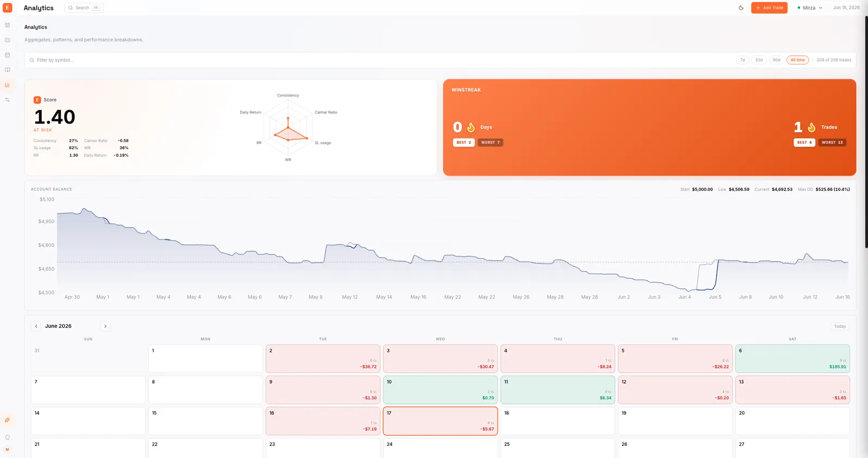
Task: Click the Daily Return -0.19% metric
Action: point(106,156)
